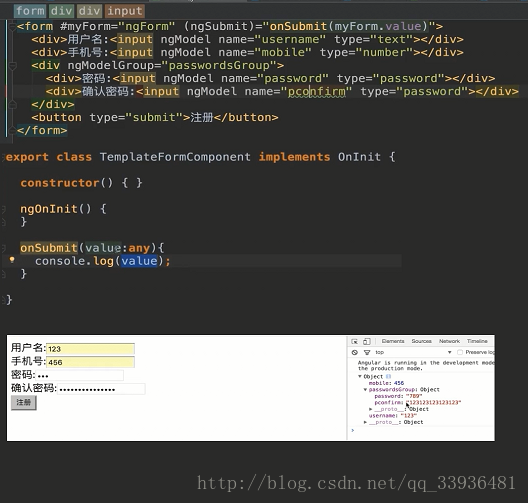The height and width of the screenshot is (503, 528).
Task: Clear the console with the clear icon
Action: click(355, 353)
